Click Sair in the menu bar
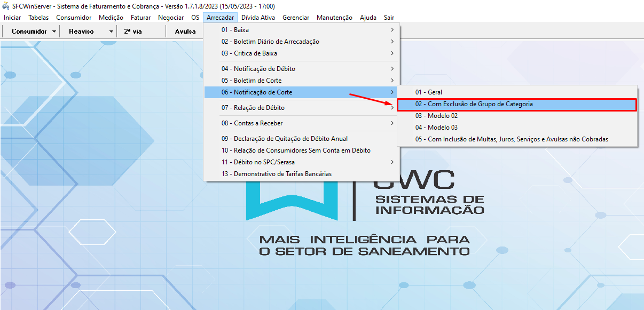The width and height of the screenshot is (644, 310). click(x=389, y=18)
